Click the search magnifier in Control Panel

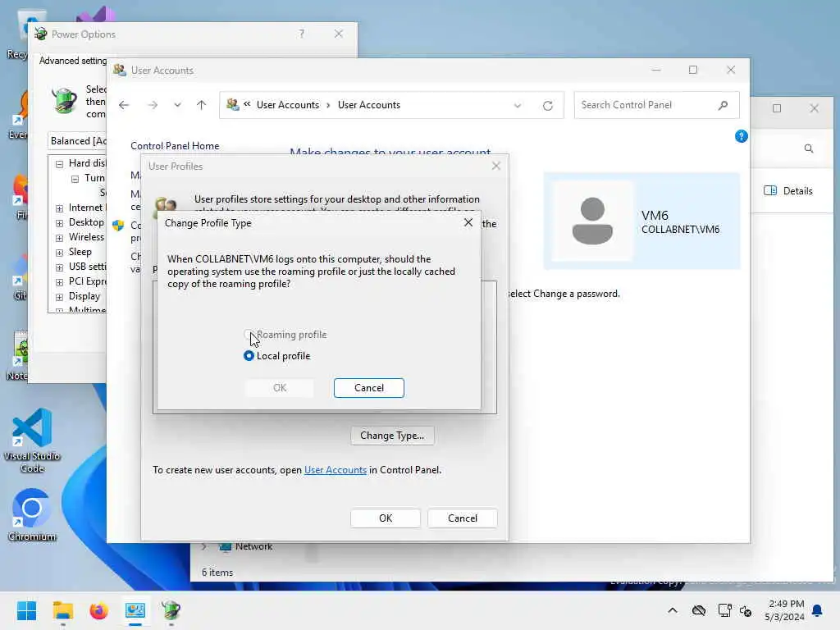[724, 105]
